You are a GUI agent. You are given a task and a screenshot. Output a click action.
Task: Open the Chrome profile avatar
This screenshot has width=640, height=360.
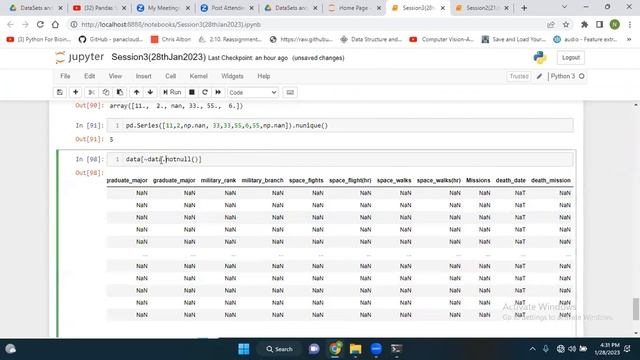[x=615, y=24]
